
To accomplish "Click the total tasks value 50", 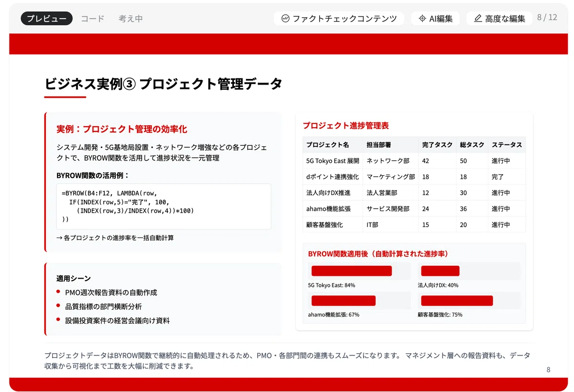I will pos(472,161).
